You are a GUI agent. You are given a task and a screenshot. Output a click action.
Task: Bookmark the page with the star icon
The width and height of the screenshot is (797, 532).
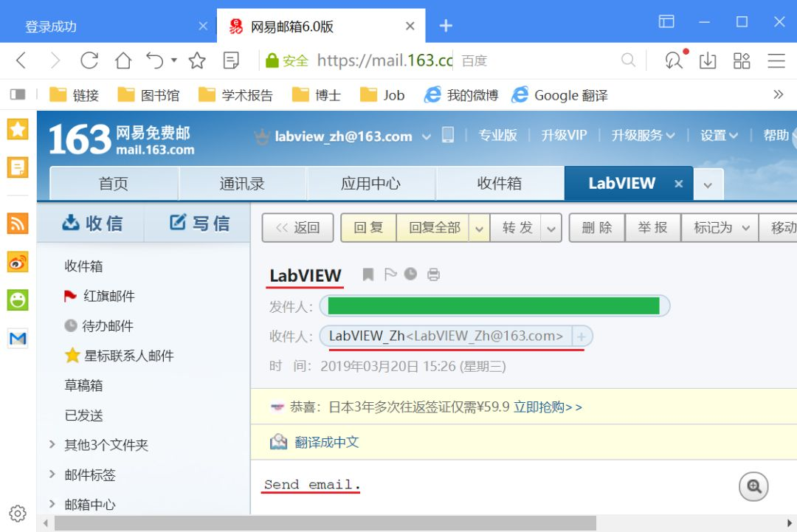(x=197, y=61)
